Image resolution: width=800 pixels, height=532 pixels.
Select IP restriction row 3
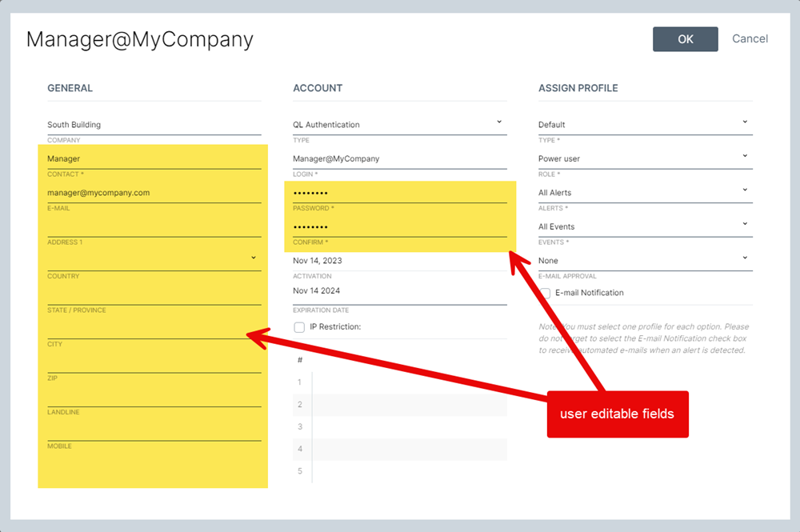[399, 427]
